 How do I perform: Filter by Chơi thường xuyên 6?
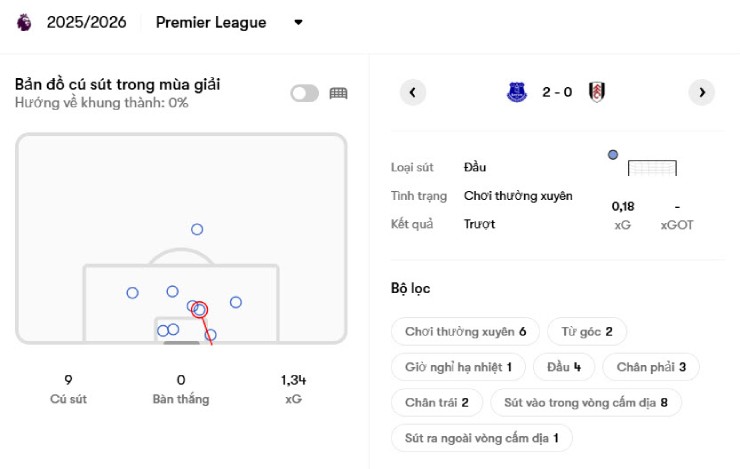(465, 331)
